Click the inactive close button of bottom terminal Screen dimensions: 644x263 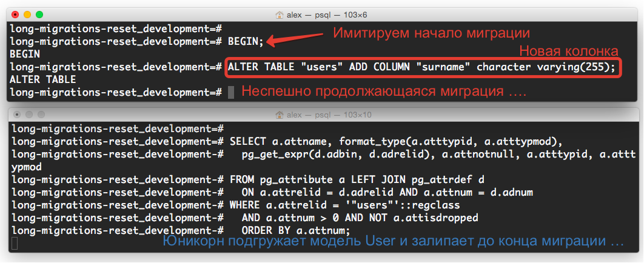(17, 115)
